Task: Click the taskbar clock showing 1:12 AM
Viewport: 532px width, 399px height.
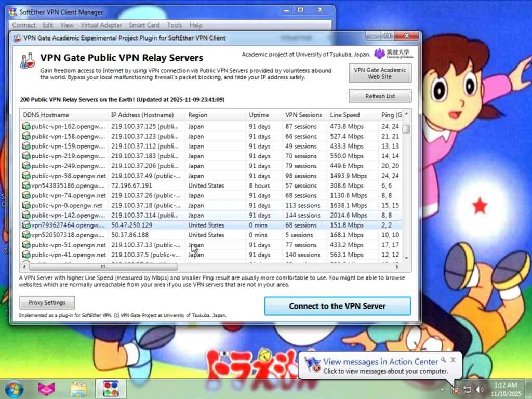Action: pyautogui.click(x=506, y=389)
